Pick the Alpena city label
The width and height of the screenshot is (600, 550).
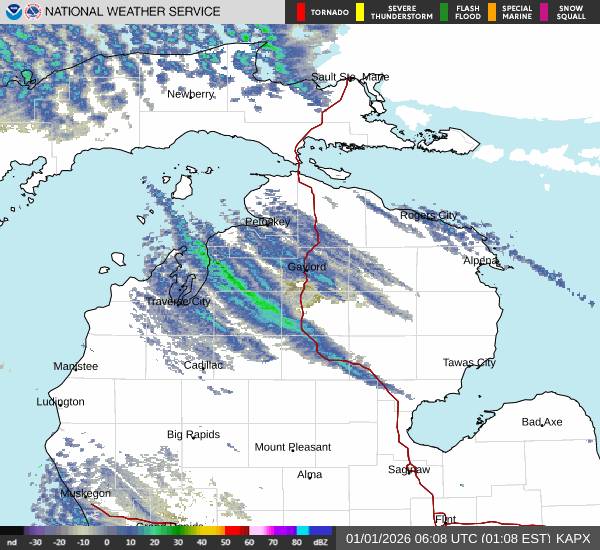pos(480,260)
